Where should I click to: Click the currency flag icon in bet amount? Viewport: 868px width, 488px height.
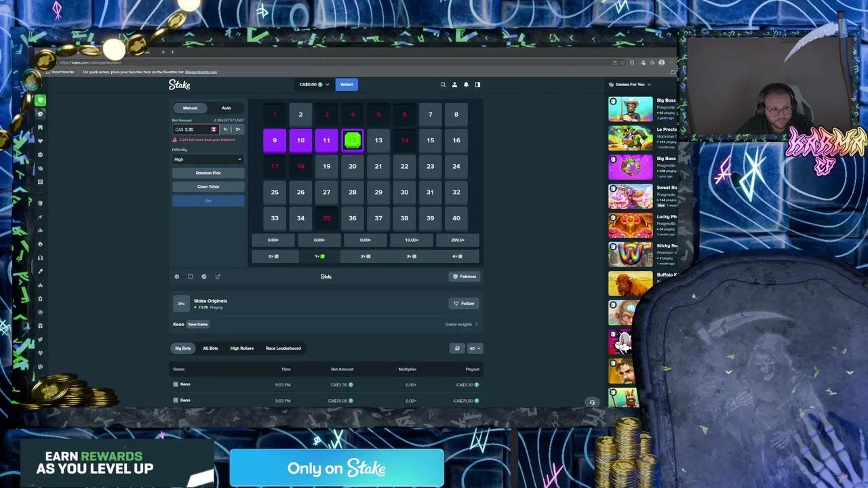214,129
